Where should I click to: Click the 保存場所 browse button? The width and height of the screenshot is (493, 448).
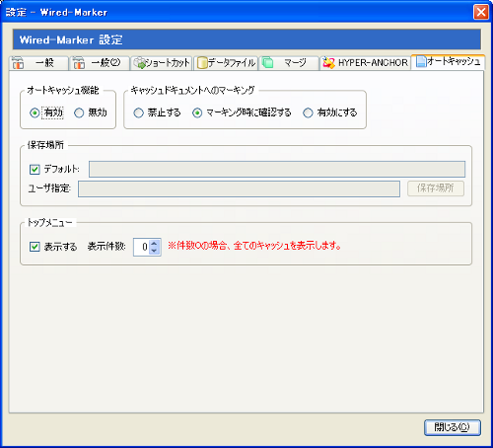point(436,188)
